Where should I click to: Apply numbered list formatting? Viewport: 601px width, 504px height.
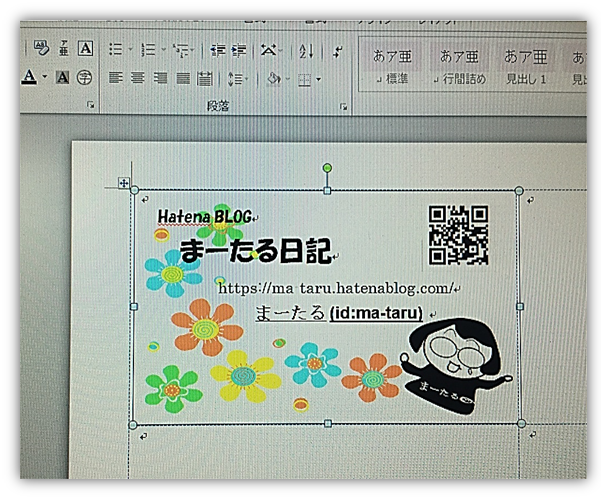pyautogui.click(x=148, y=49)
